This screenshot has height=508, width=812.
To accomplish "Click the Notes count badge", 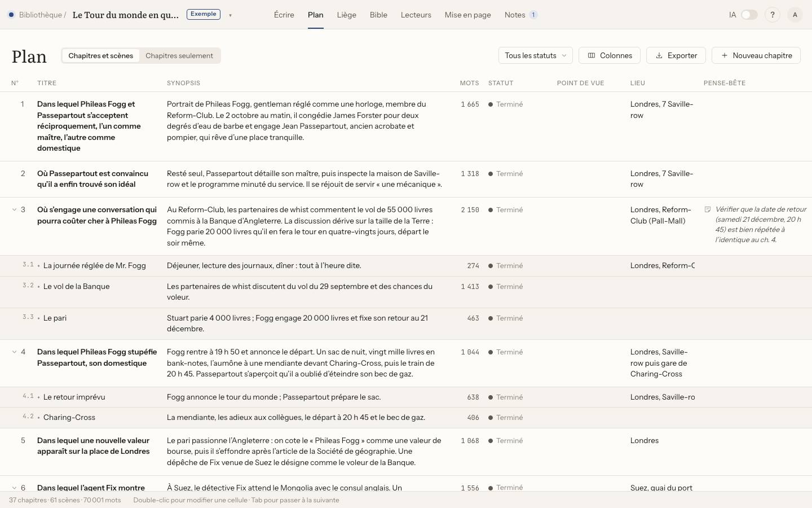I will (x=533, y=15).
